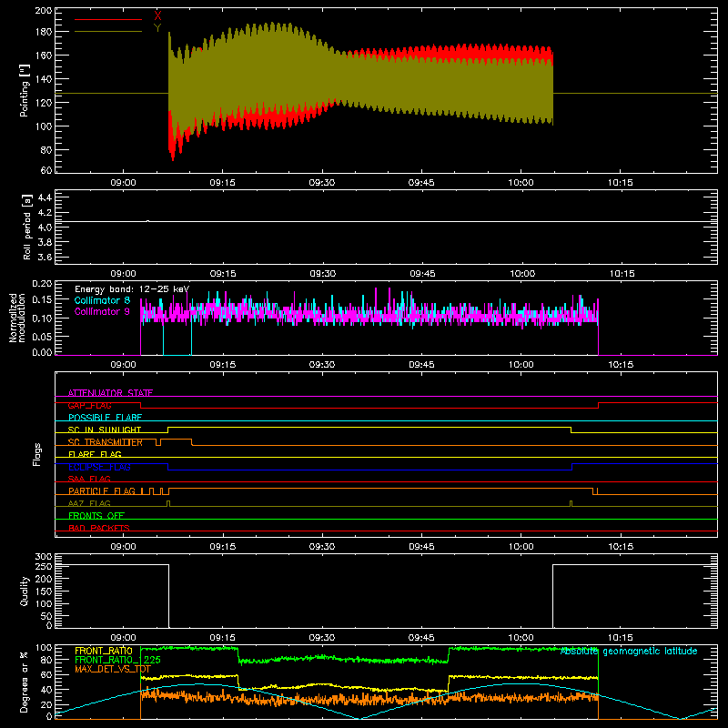Click the PARTICLE_FLAG label

[102, 490]
